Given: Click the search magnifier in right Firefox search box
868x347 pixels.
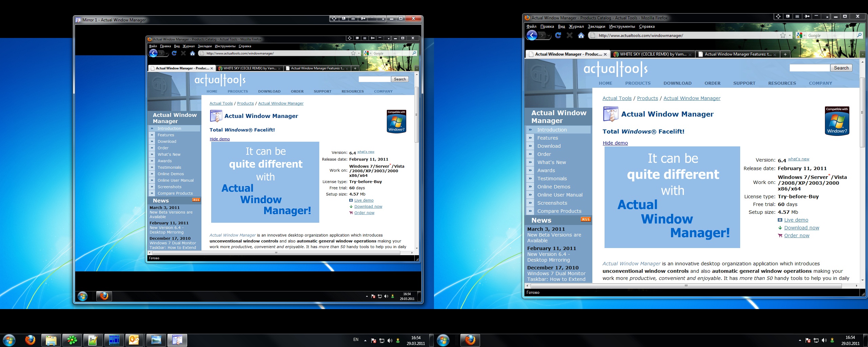Looking at the screenshot, I should click(x=859, y=35).
